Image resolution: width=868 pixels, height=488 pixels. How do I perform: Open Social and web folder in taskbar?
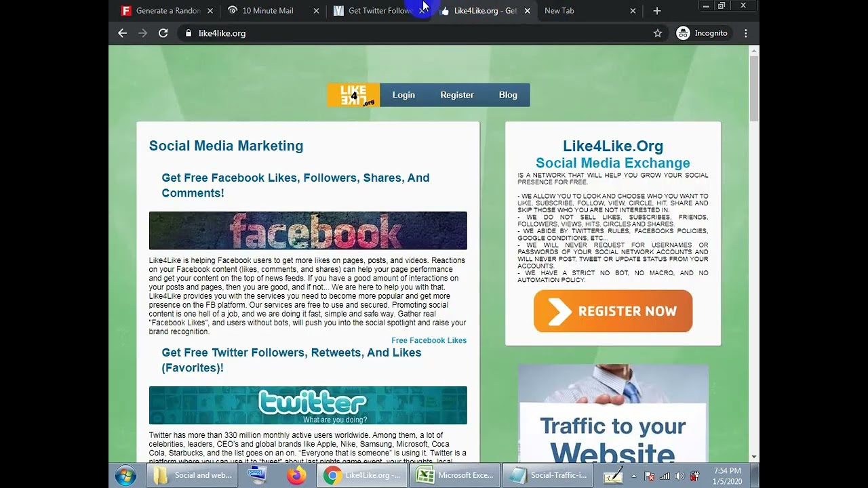(191, 476)
